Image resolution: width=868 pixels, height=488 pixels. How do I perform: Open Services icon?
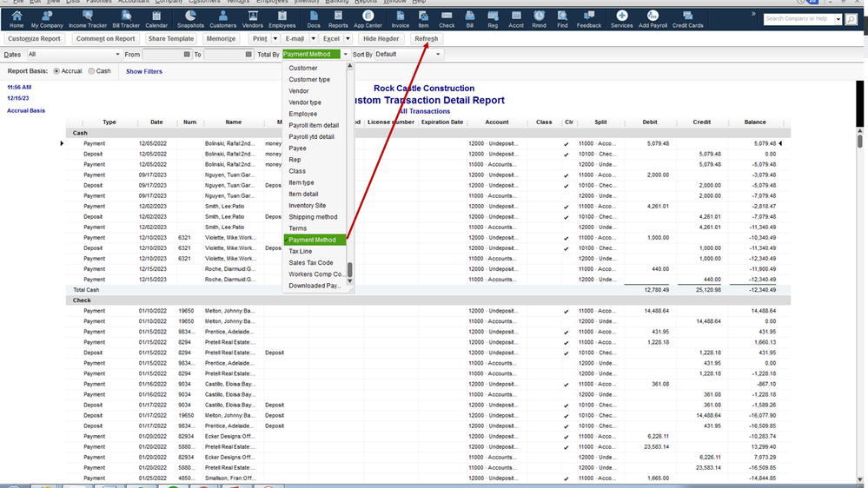point(621,19)
